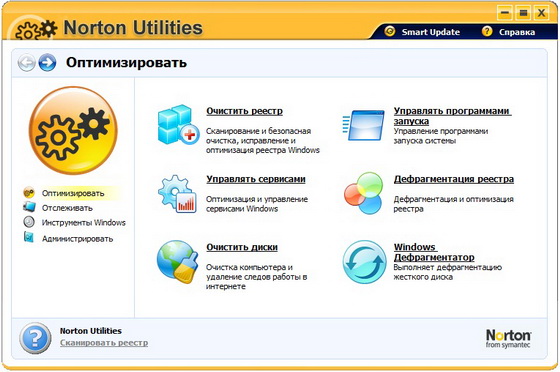Select Отслеживать in the sidebar menu
This screenshot has height=372, width=560.
click(x=67, y=208)
